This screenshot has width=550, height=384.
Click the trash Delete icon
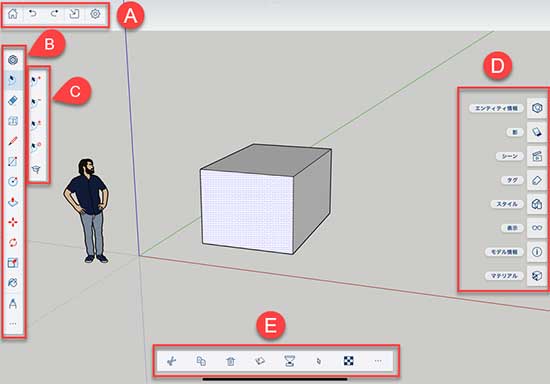coord(230,361)
